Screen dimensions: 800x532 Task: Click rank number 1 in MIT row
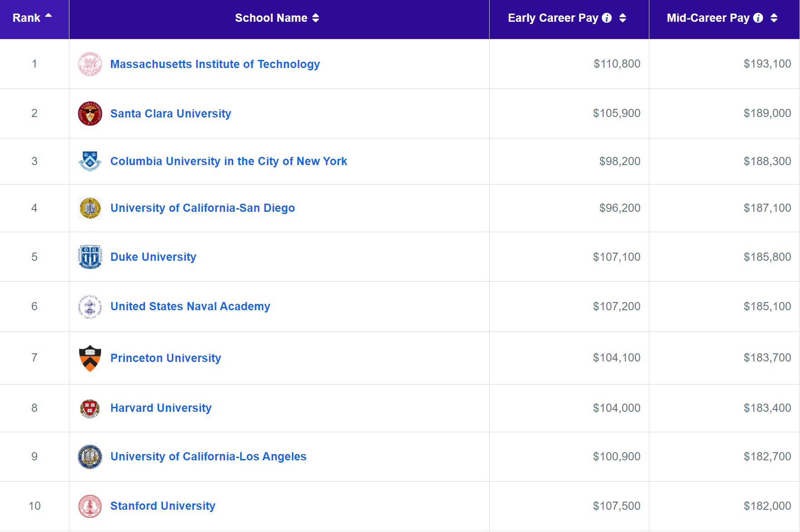coord(34,63)
